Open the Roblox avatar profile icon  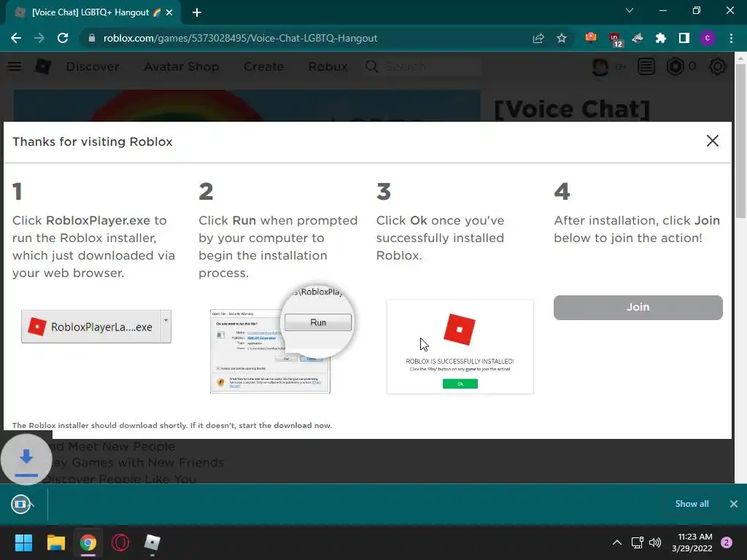click(600, 66)
